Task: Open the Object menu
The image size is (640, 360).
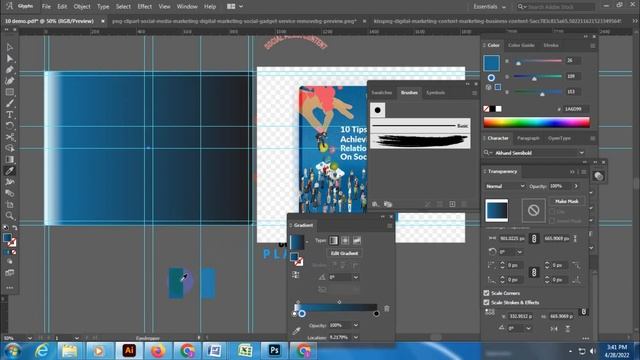Action: click(82, 7)
